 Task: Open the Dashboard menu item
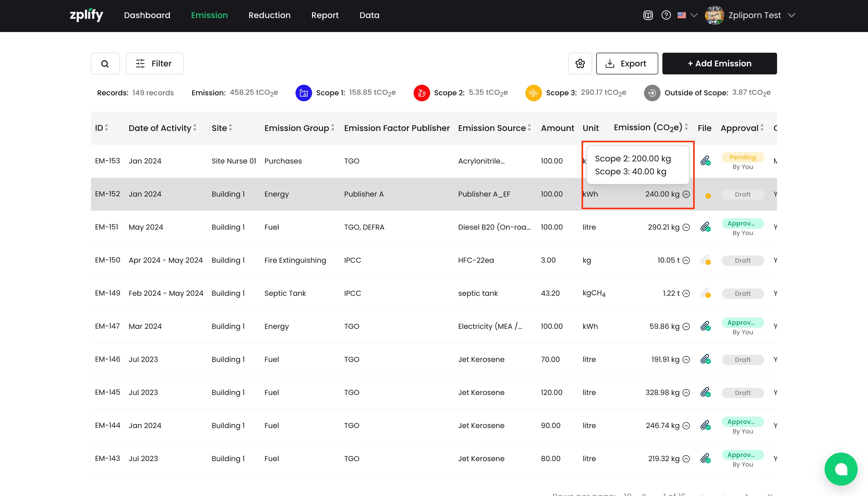[x=147, y=15]
